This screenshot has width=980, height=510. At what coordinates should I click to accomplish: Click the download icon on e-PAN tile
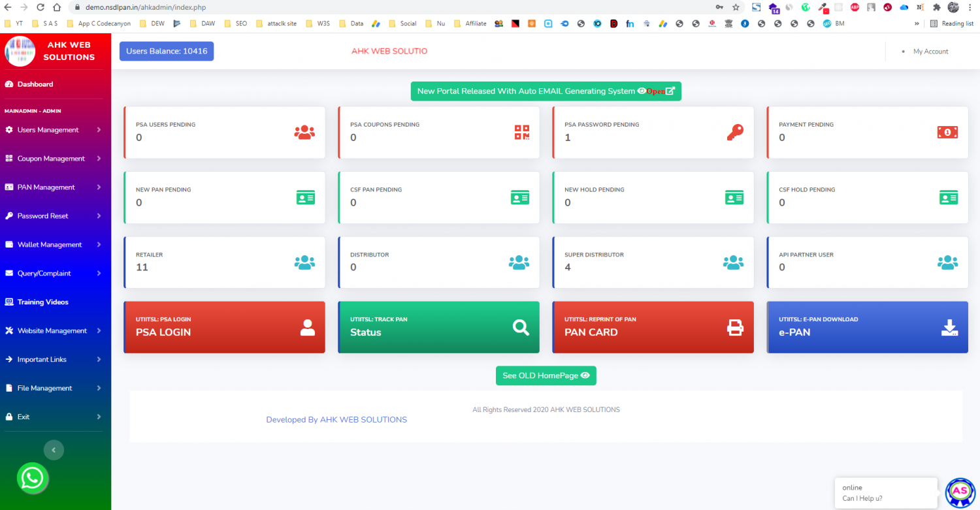[949, 328]
